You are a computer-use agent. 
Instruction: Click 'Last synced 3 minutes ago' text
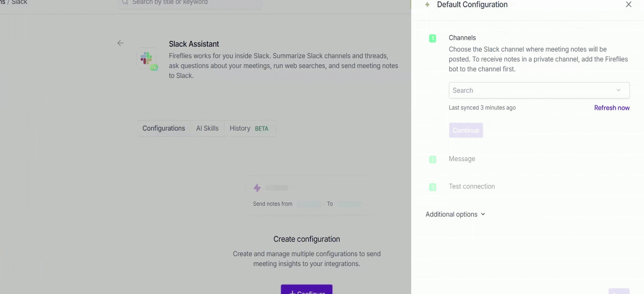(482, 108)
